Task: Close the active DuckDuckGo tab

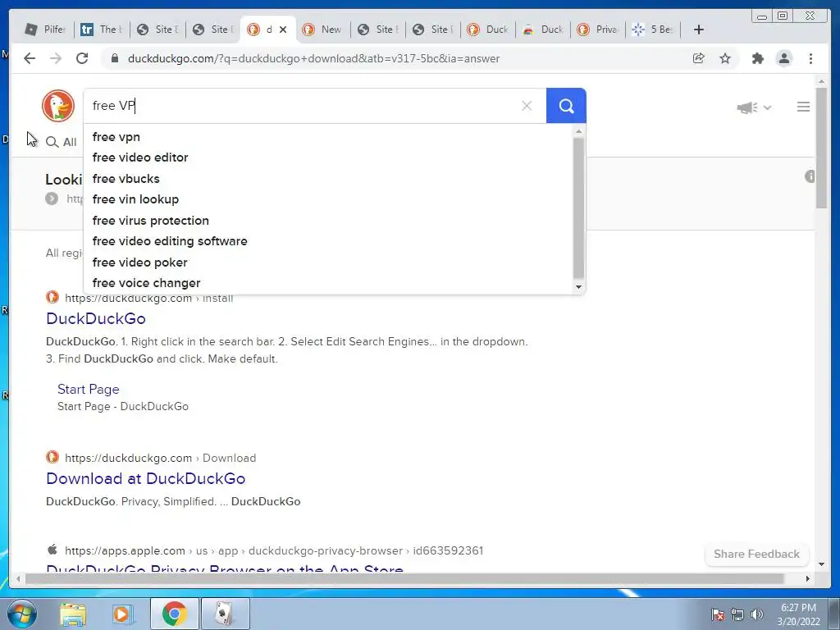Action: pos(283,30)
